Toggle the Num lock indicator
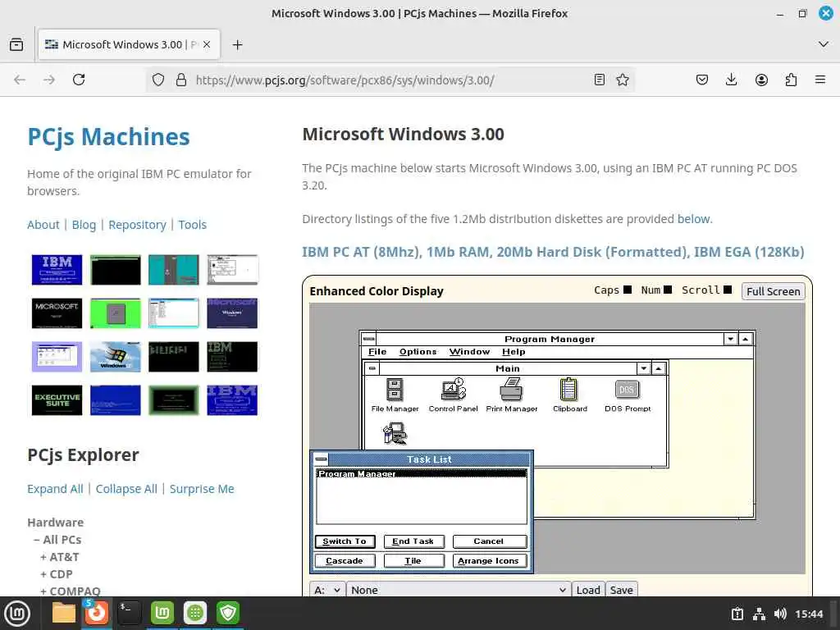840x630 pixels. tap(668, 290)
